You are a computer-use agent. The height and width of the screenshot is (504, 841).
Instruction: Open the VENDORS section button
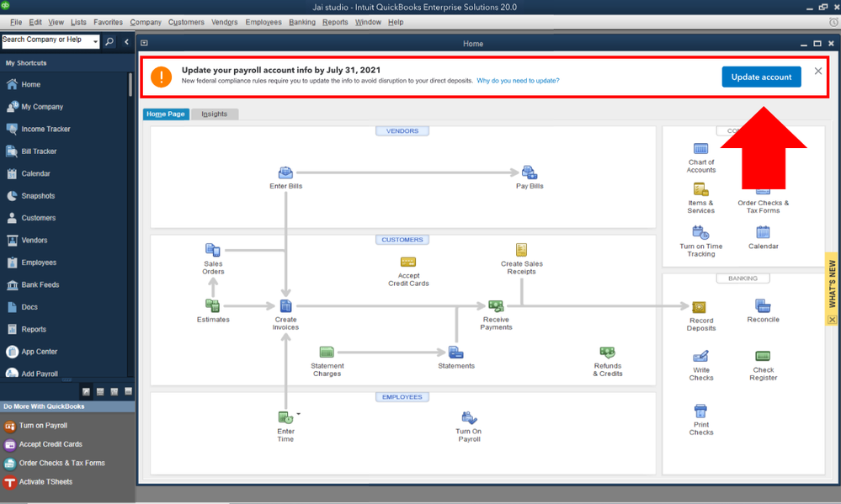click(x=402, y=130)
